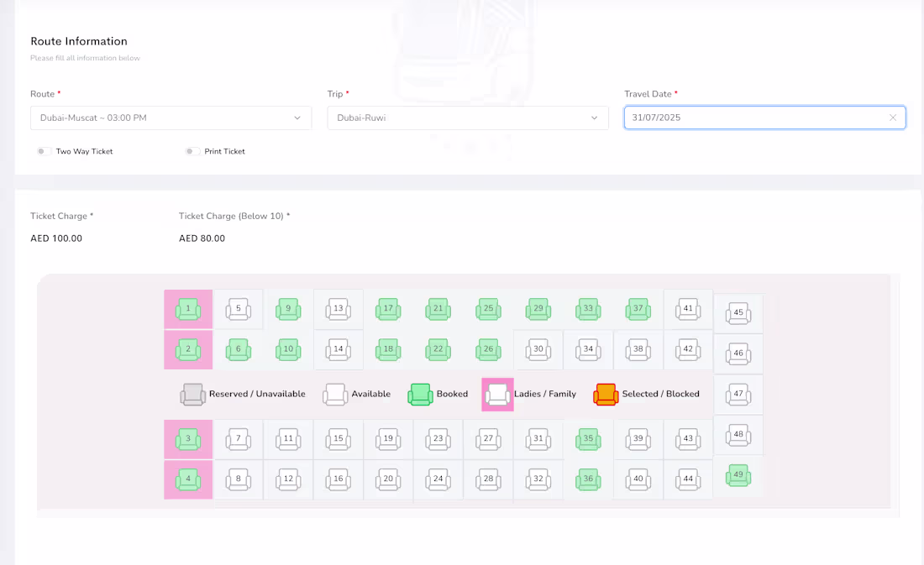Open the Route dropdown showing Dubai-Muscat
The height and width of the screenshot is (565, 924).
click(x=171, y=118)
